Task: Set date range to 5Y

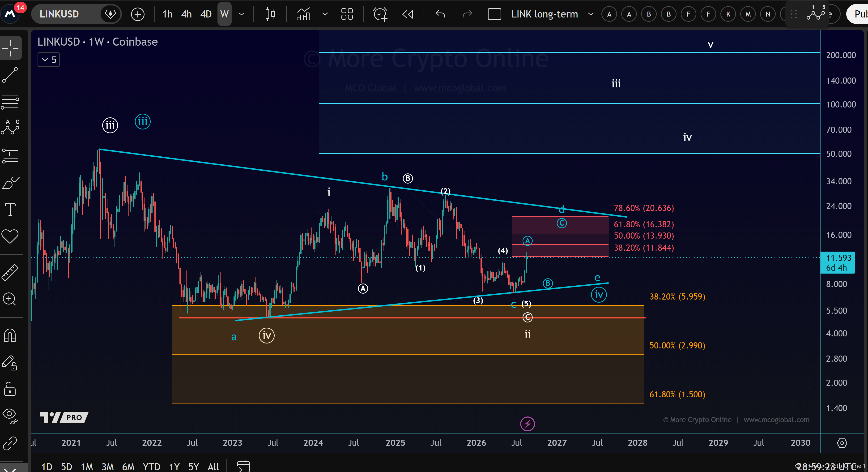Action: tap(193, 467)
